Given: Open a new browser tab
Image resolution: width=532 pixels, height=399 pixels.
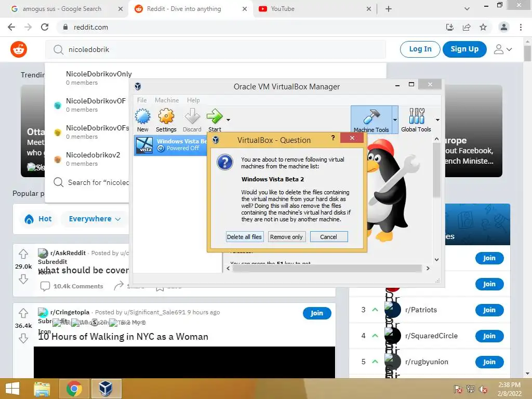Looking at the screenshot, I should (389, 9).
